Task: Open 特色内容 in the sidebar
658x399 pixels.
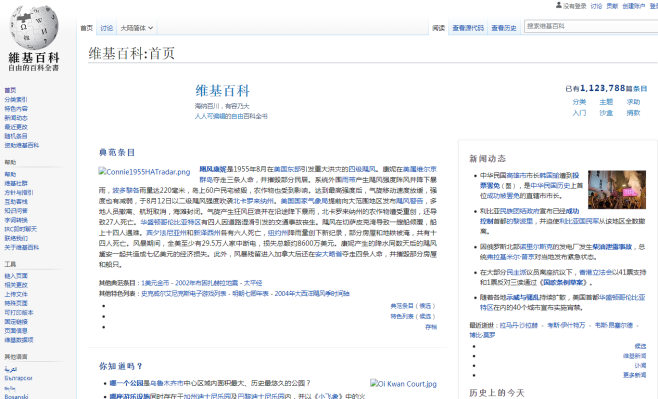Action: 16,109
